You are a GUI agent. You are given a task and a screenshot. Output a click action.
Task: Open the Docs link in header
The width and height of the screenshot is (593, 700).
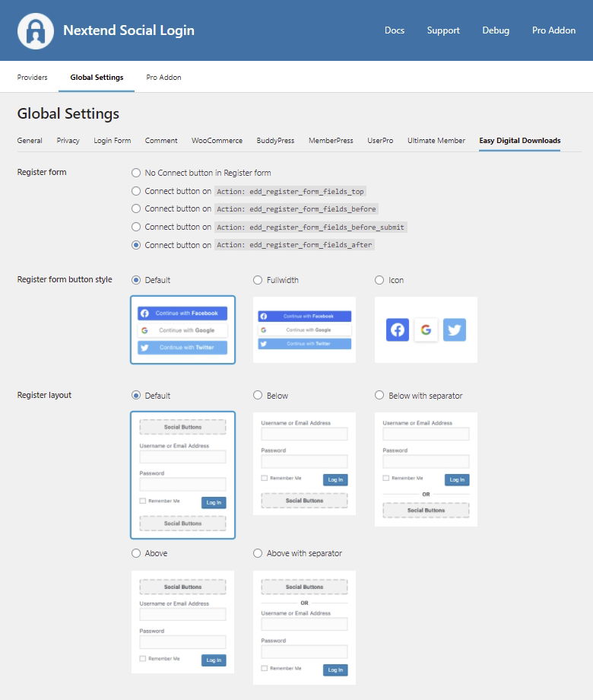(395, 30)
